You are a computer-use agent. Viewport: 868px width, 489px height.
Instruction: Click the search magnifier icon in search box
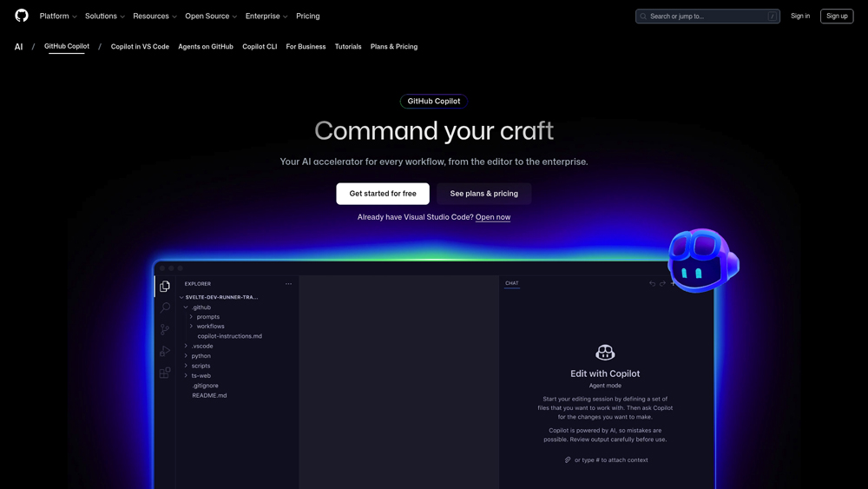(x=643, y=17)
